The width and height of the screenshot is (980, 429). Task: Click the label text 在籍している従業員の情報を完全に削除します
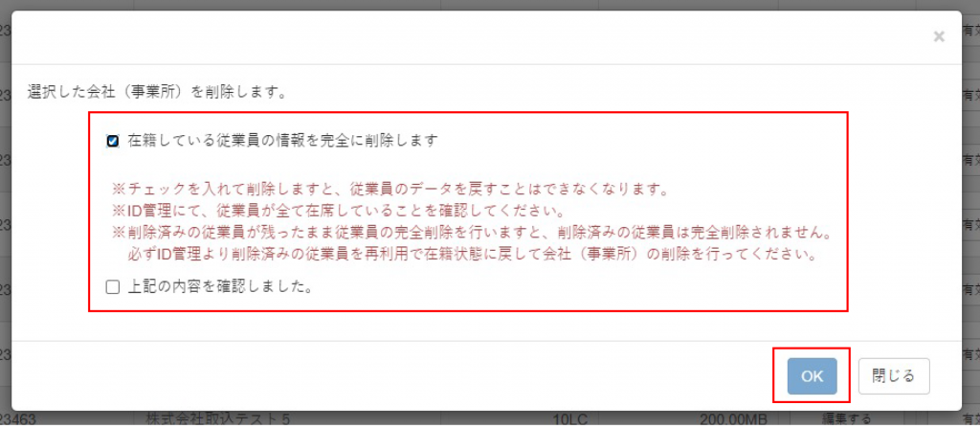[x=282, y=140]
